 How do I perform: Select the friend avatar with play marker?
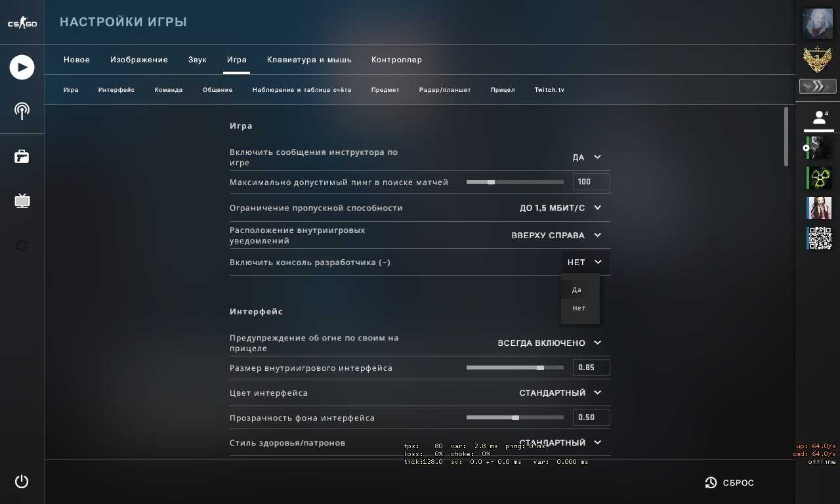[x=818, y=148]
